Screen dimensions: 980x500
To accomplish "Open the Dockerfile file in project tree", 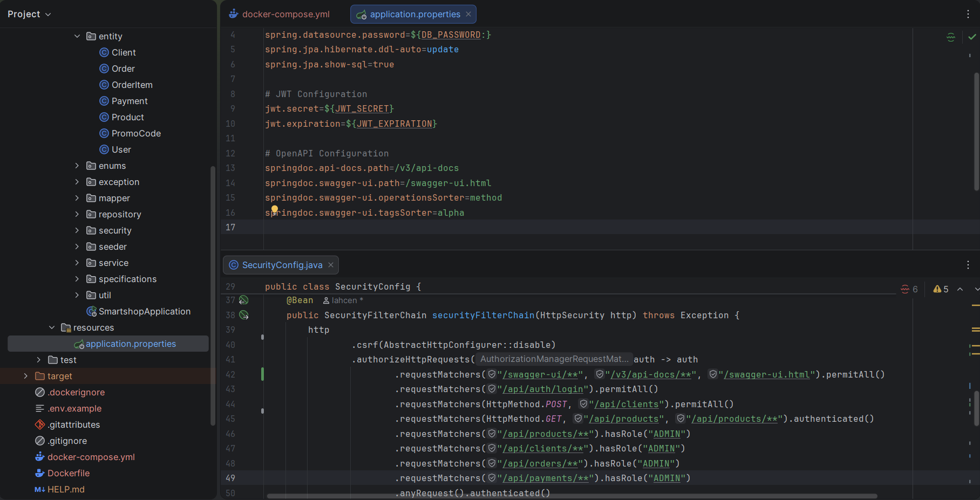I will pos(69,473).
